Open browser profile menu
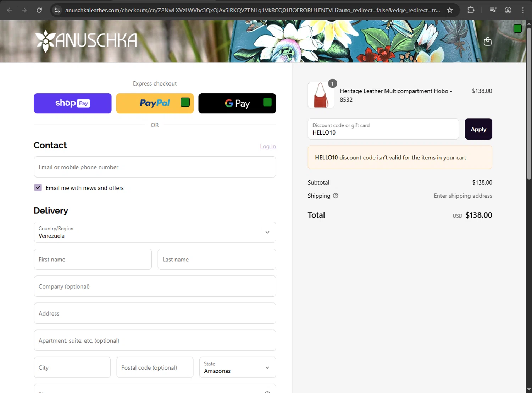Viewport: 532px width, 393px height. [x=508, y=10]
